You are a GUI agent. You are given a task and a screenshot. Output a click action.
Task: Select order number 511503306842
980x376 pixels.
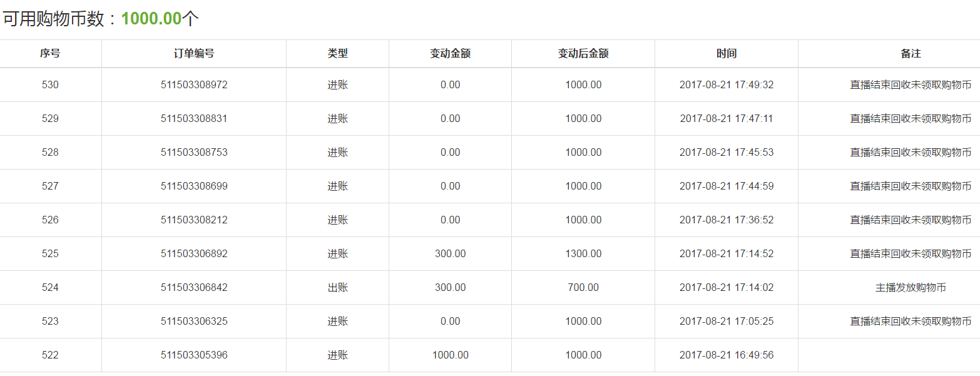(194, 288)
